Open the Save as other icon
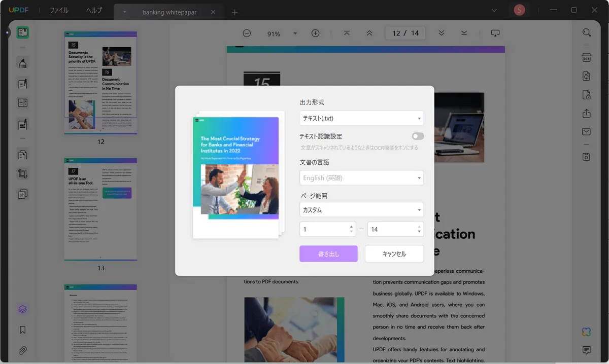The image size is (609, 364). pyautogui.click(x=587, y=157)
